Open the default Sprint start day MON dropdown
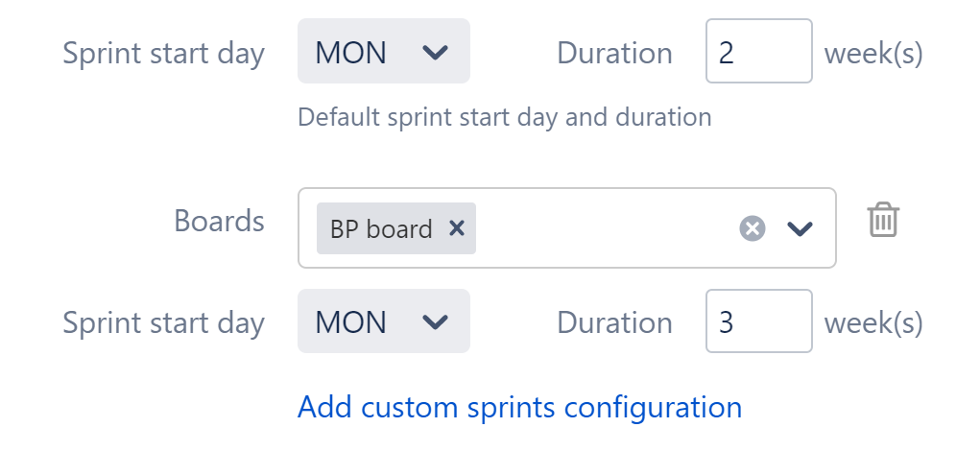The height and width of the screenshot is (451, 980). pyautogui.click(x=383, y=52)
